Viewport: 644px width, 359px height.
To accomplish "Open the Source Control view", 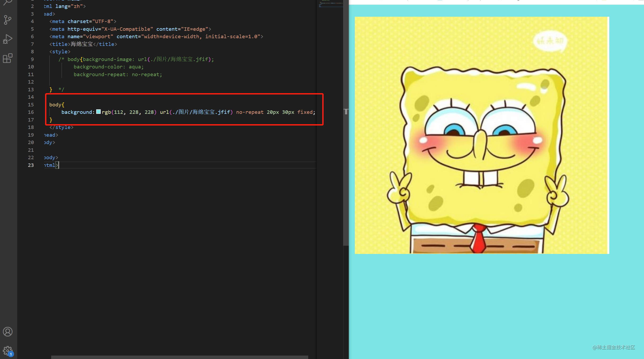I will [8, 20].
